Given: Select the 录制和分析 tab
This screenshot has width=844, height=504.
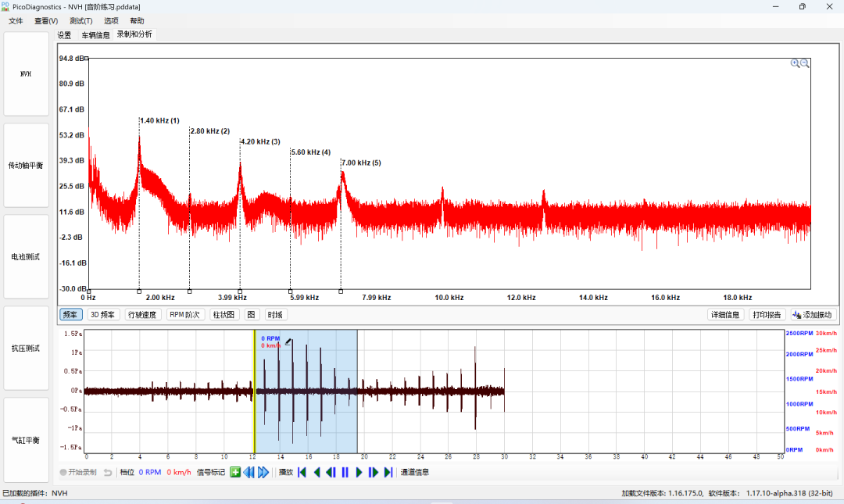Looking at the screenshot, I should tap(134, 34).
